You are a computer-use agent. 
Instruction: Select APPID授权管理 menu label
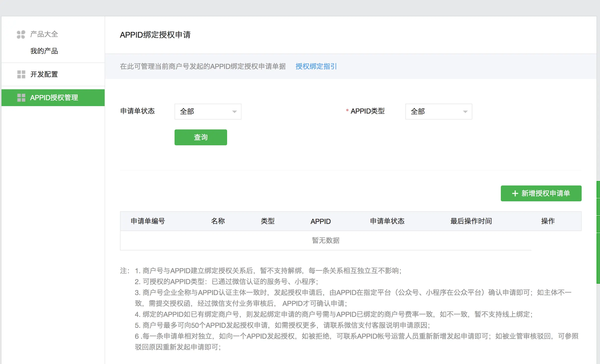[54, 98]
